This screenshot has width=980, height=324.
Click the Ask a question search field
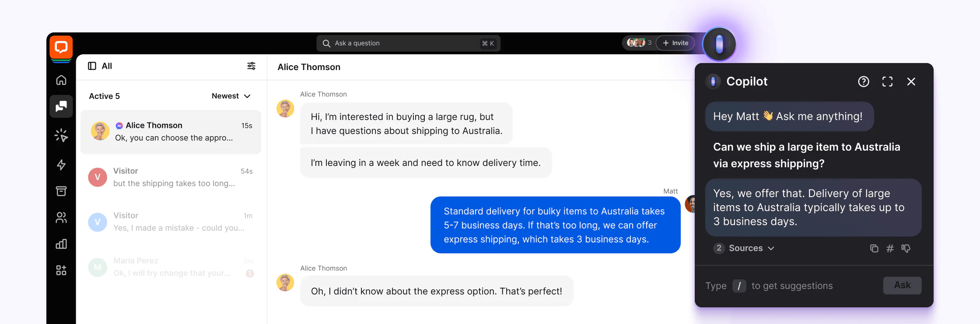click(x=408, y=42)
